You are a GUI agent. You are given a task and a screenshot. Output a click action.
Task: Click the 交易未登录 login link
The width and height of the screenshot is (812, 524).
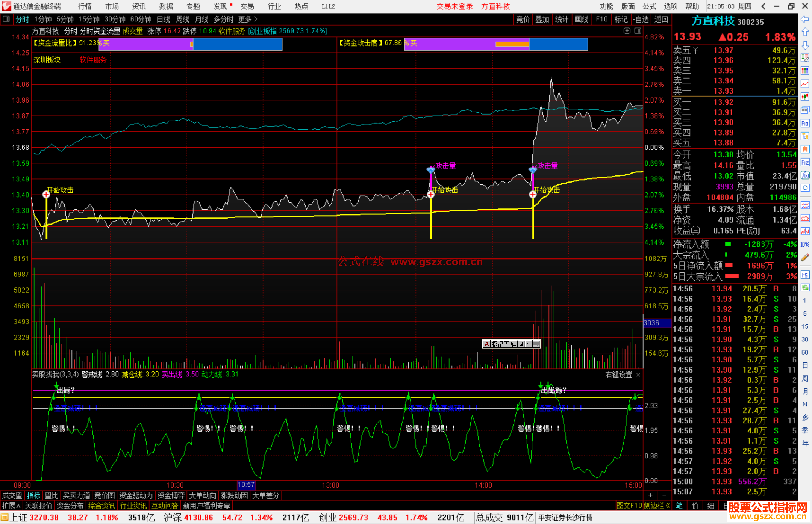click(454, 6)
